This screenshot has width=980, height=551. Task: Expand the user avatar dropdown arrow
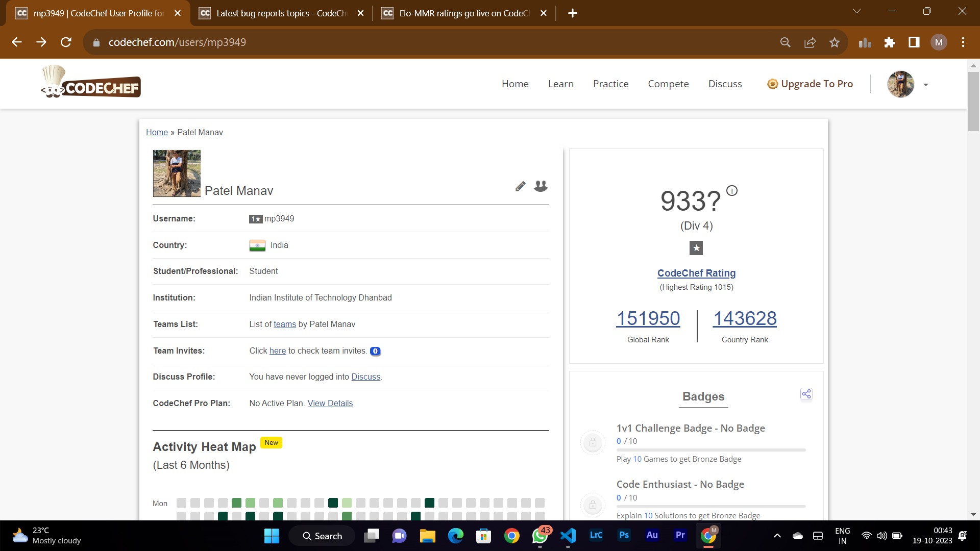[926, 85]
